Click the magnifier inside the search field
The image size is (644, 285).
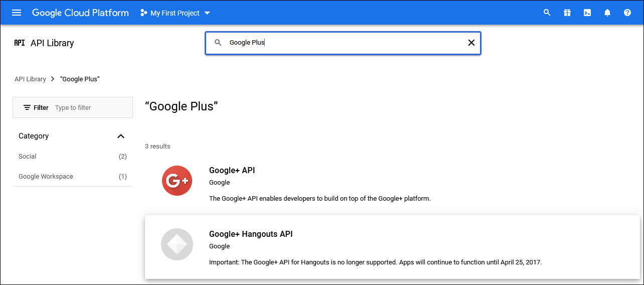click(218, 43)
